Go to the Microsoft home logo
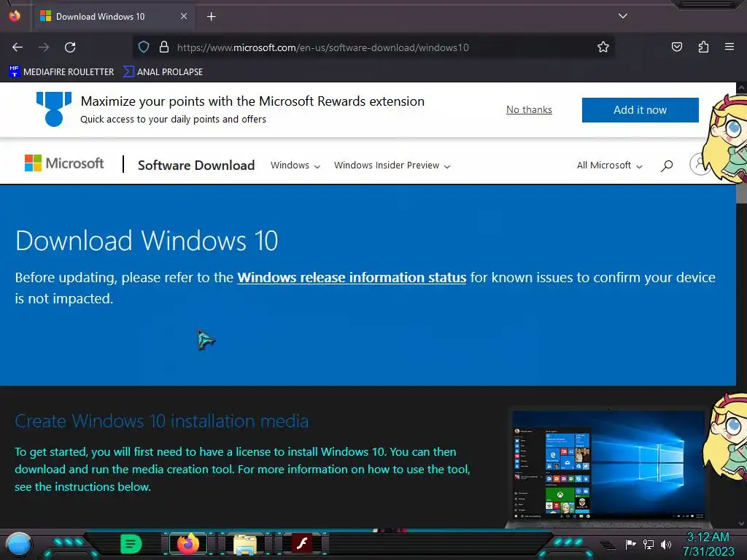This screenshot has height=560, width=747. click(64, 163)
